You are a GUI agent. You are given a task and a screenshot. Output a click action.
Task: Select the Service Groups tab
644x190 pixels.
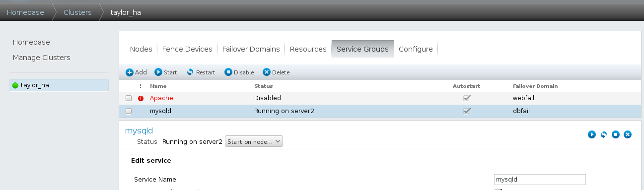(362, 49)
